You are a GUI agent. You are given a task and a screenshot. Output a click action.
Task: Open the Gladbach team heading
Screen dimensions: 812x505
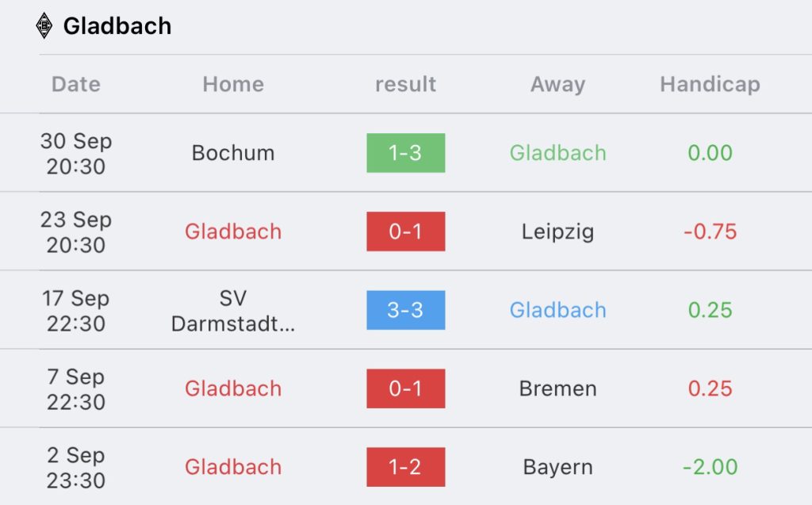[x=117, y=26]
